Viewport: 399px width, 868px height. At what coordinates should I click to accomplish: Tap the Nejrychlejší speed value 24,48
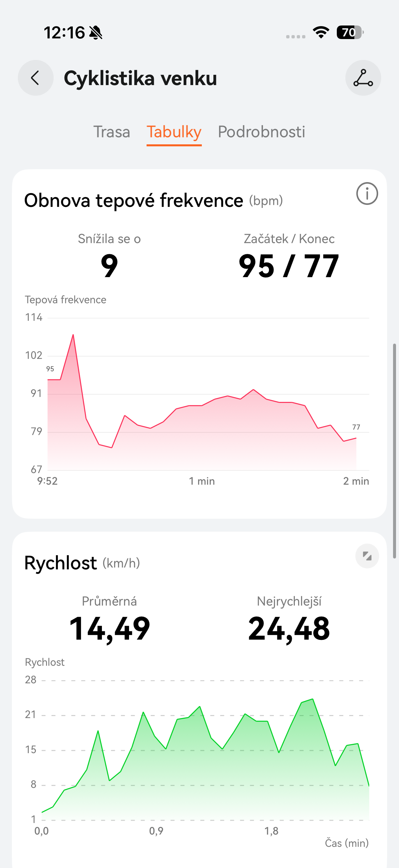coord(289,629)
